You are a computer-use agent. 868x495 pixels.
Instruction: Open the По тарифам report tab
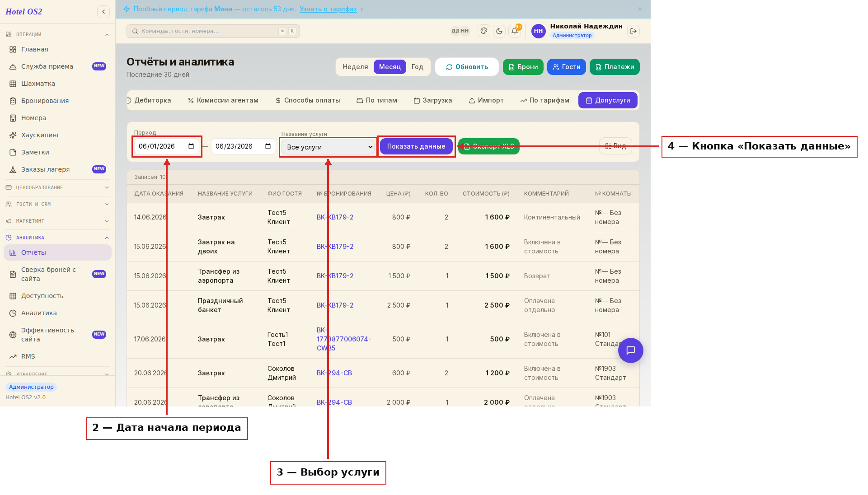[544, 100]
